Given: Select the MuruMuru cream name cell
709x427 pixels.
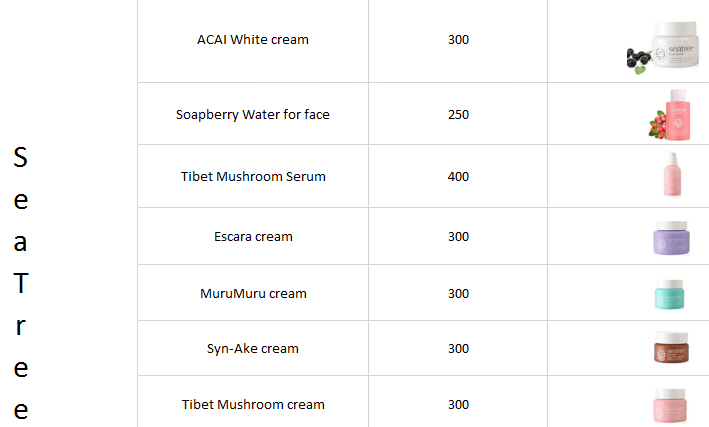Looking at the screenshot, I should click(253, 294).
